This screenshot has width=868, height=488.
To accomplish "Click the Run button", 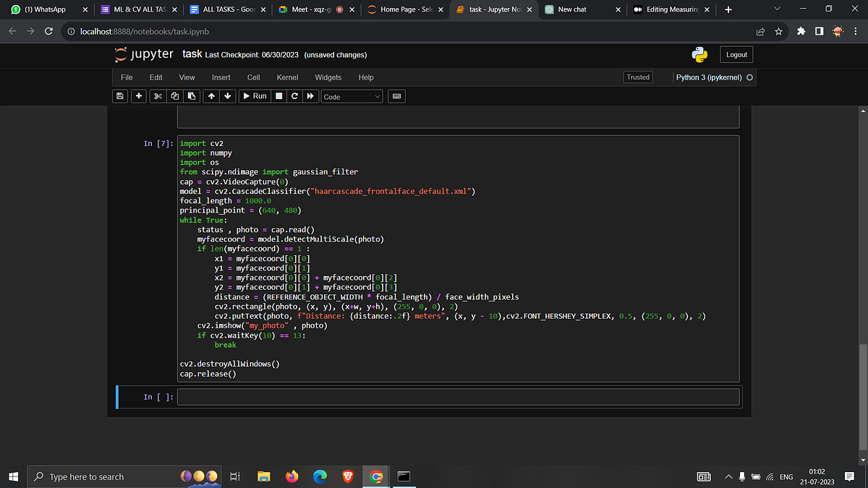I will 254,96.
